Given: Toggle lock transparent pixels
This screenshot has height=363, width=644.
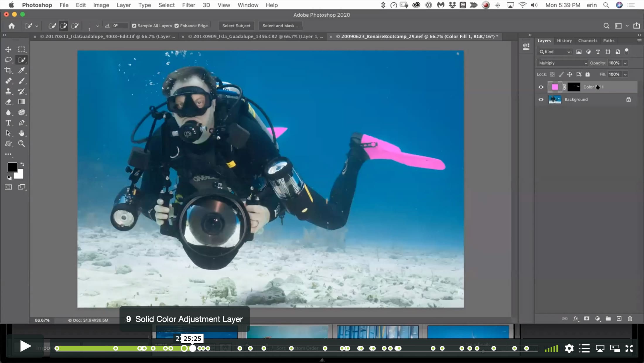Looking at the screenshot, I should click(552, 74).
